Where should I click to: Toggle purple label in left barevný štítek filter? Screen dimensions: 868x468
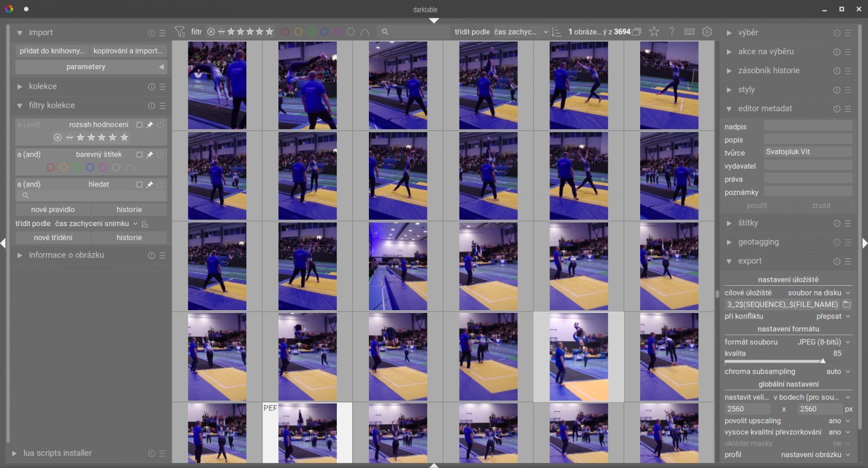pyautogui.click(x=103, y=168)
